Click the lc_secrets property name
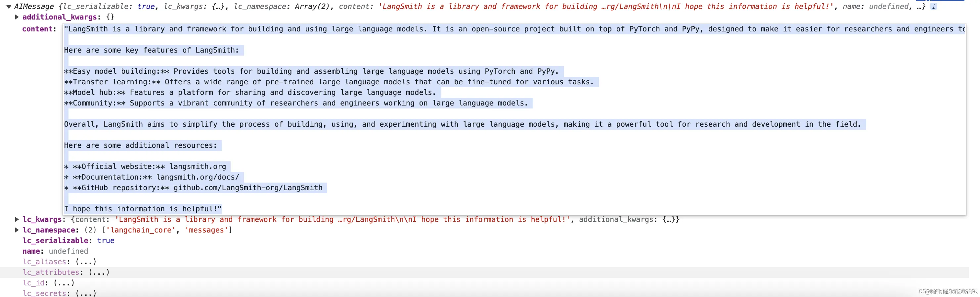 45,293
